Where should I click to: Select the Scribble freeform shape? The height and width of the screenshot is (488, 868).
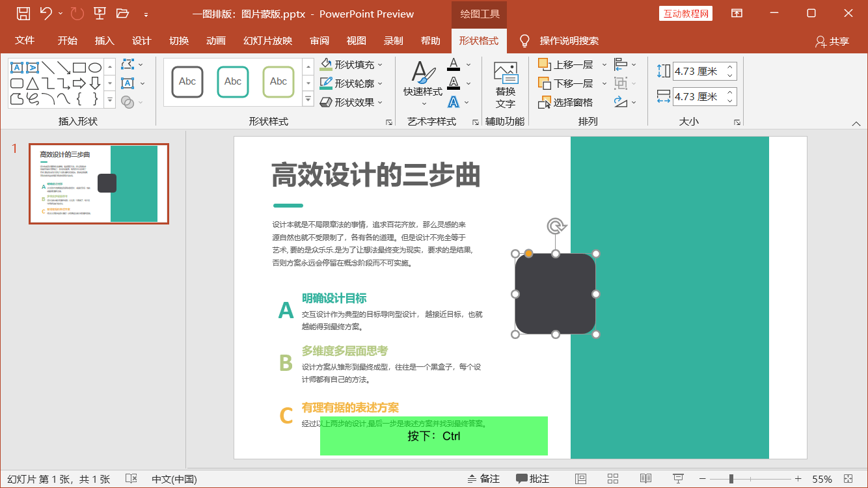33,99
